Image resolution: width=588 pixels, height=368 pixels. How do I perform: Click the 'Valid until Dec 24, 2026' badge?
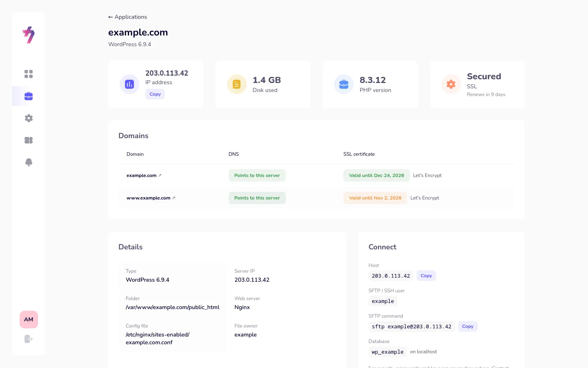coord(376,175)
